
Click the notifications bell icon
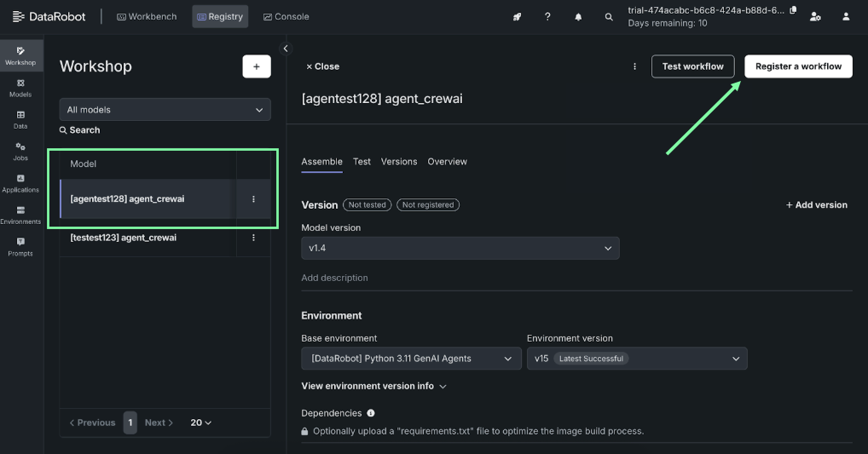tap(579, 17)
